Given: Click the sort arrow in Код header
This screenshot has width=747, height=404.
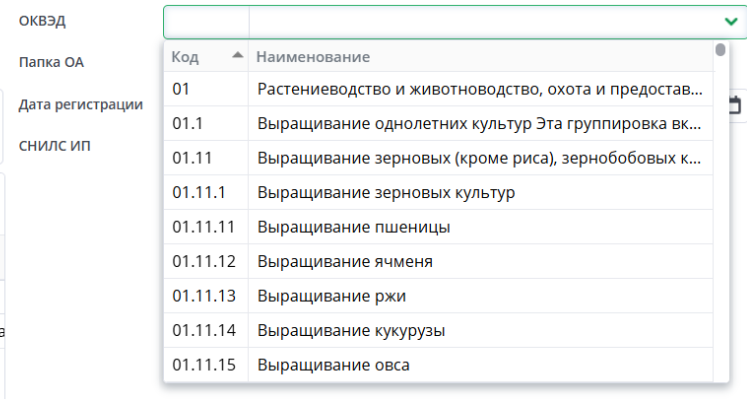Looking at the screenshot, I should tap(237, 55).
